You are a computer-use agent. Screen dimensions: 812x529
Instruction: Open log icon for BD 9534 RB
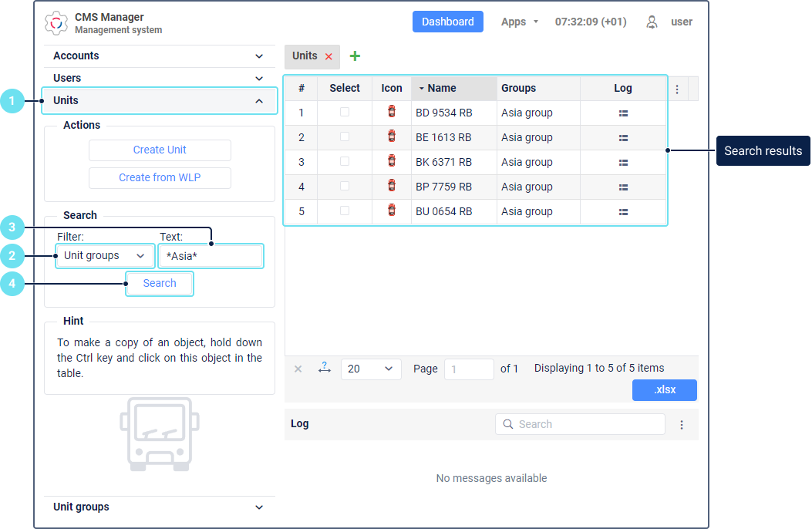(x=623, y=113)
